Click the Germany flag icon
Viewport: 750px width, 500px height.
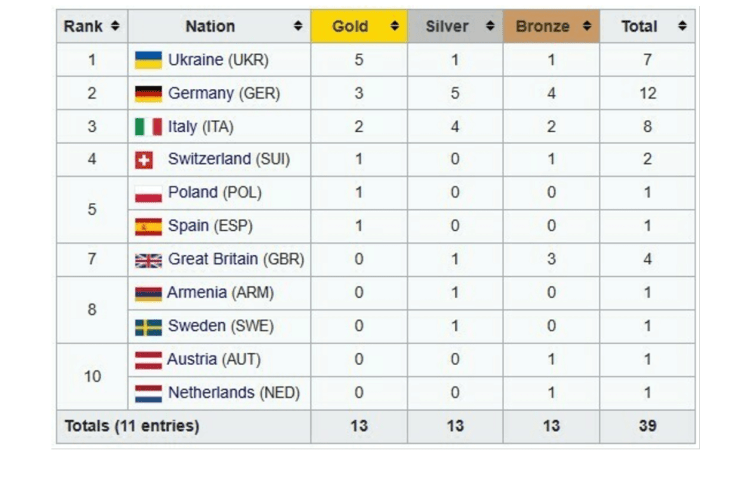(148, 94)
